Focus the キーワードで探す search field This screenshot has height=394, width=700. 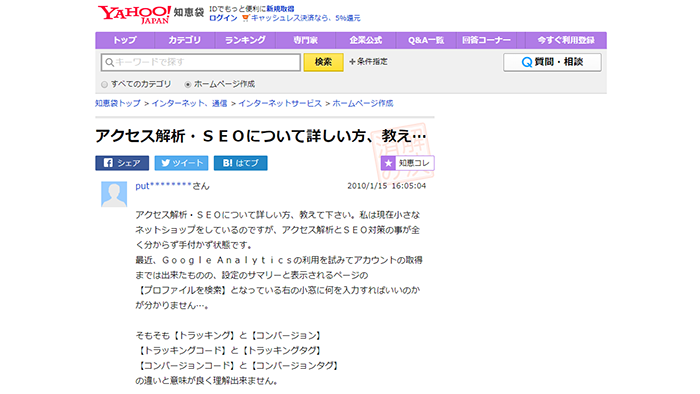[201, 62]
